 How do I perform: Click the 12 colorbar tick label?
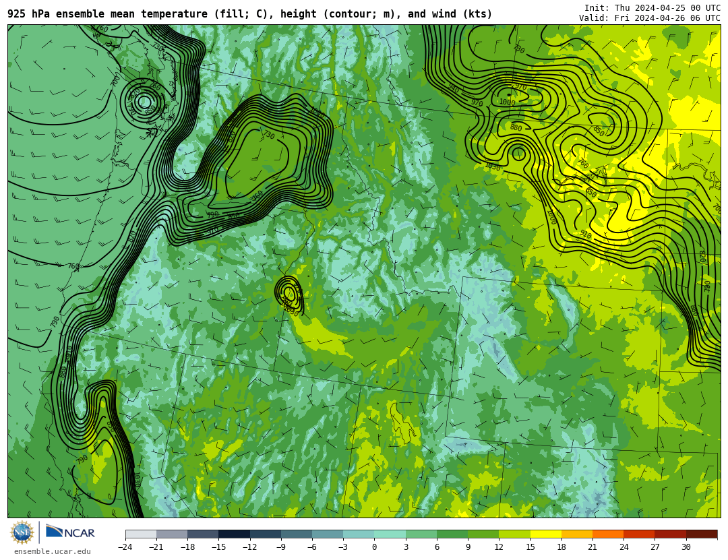click(499, 547)
